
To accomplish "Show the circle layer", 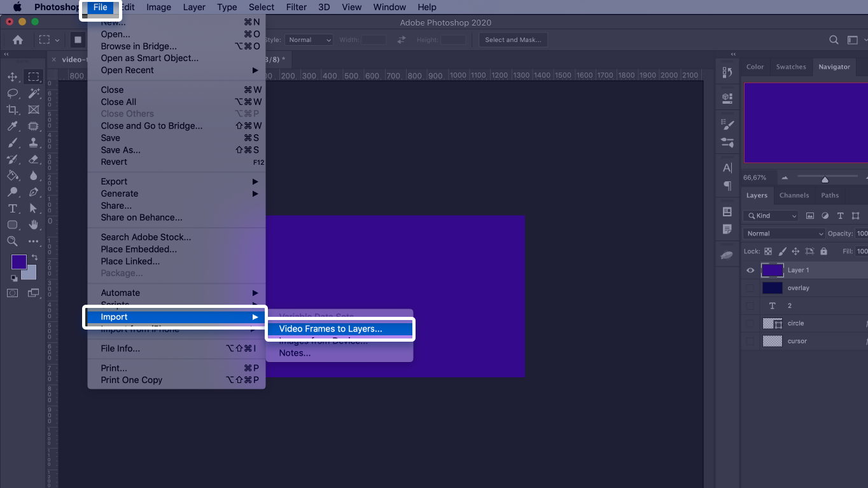I will point(750,323).
